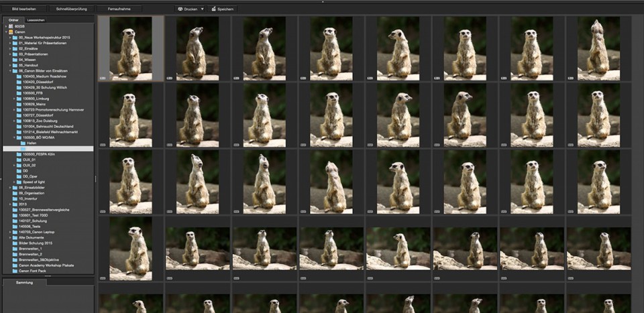Open the Sammlung tab
644x313 pixels.
coord(25,283)
